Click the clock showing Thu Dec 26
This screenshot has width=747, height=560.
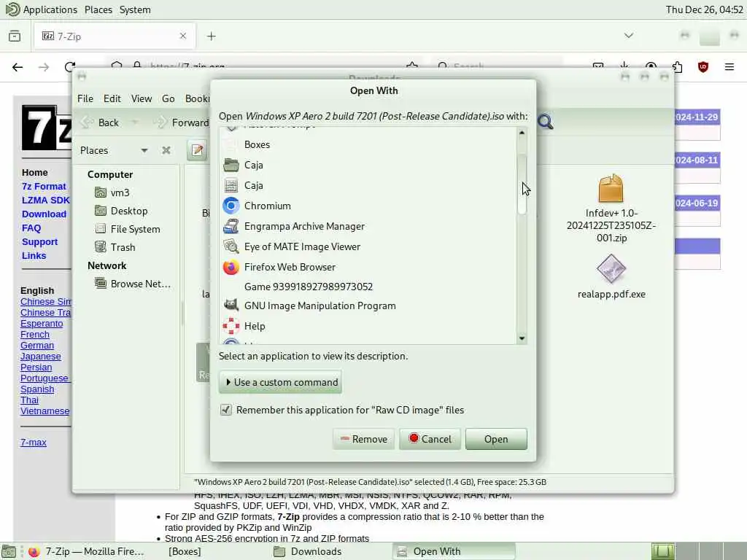coord(704,9)
